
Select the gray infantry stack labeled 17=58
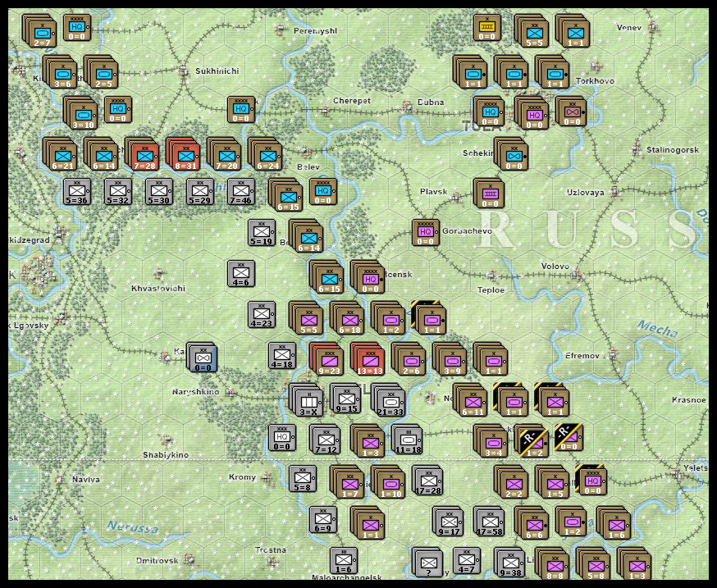[x=489, y=521]
